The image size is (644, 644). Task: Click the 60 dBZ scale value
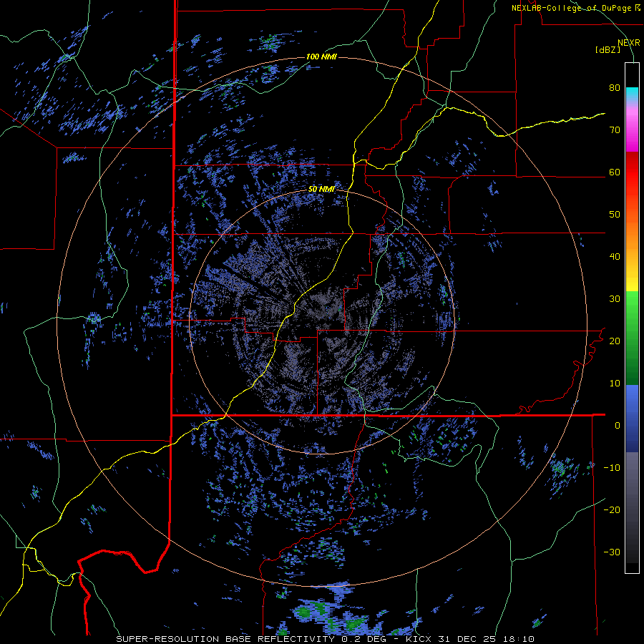615,172
